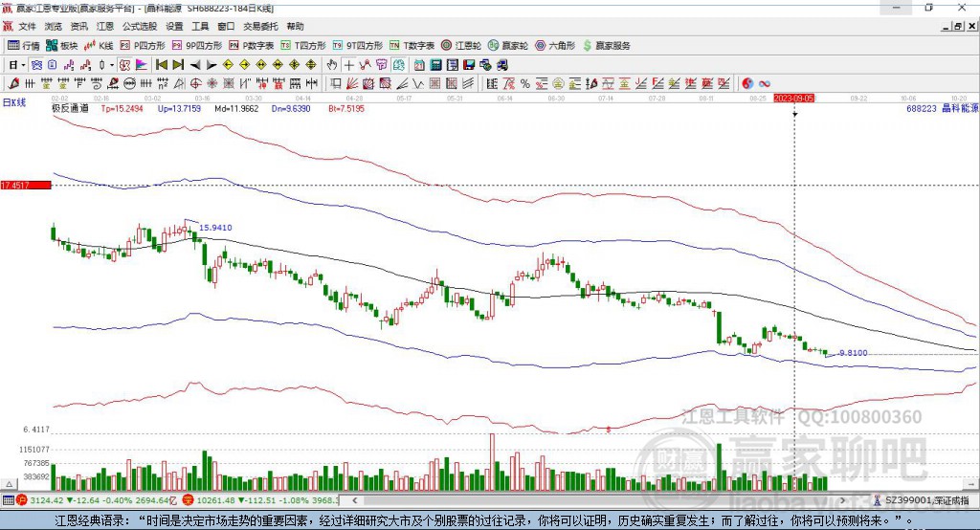Open the 工具 menu
The image size is (980, 530).
click(x=200, y=26)
